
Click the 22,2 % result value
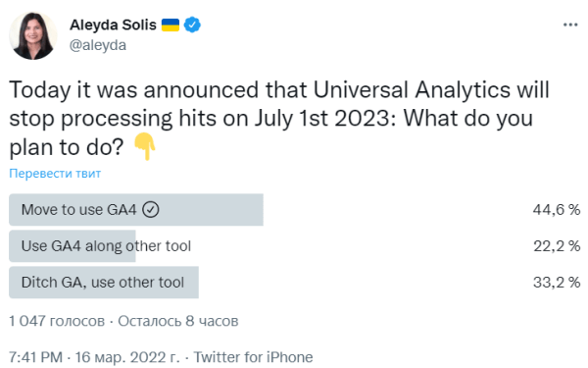coord(557,246)
